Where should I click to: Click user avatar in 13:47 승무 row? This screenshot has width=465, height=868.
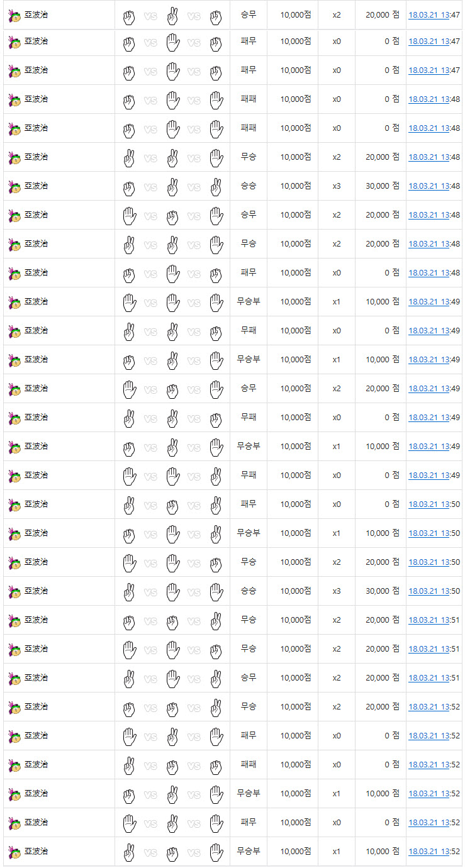[x=14, y=15]
